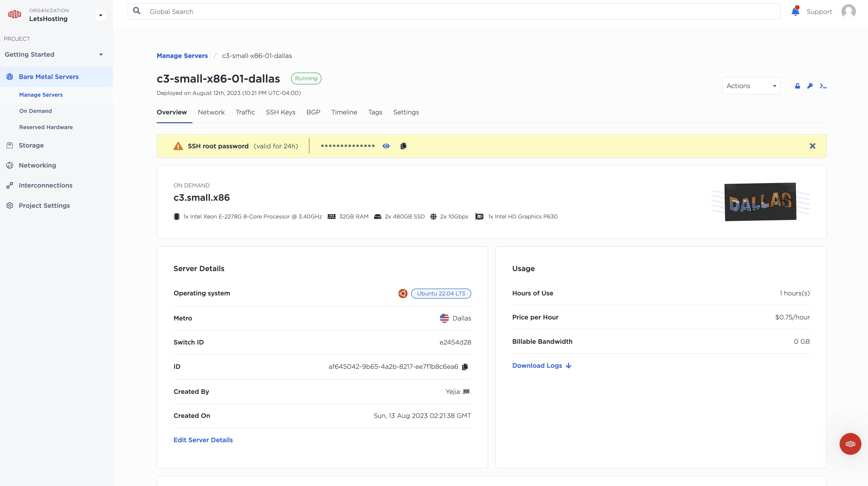Click the Dallas postcard image
Screen dimensions: 868x486
pyautogui.click(x=761, y=202)
